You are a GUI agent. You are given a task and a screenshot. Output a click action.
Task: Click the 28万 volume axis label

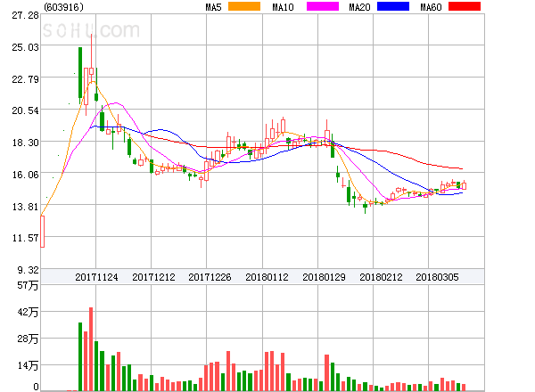28,339
